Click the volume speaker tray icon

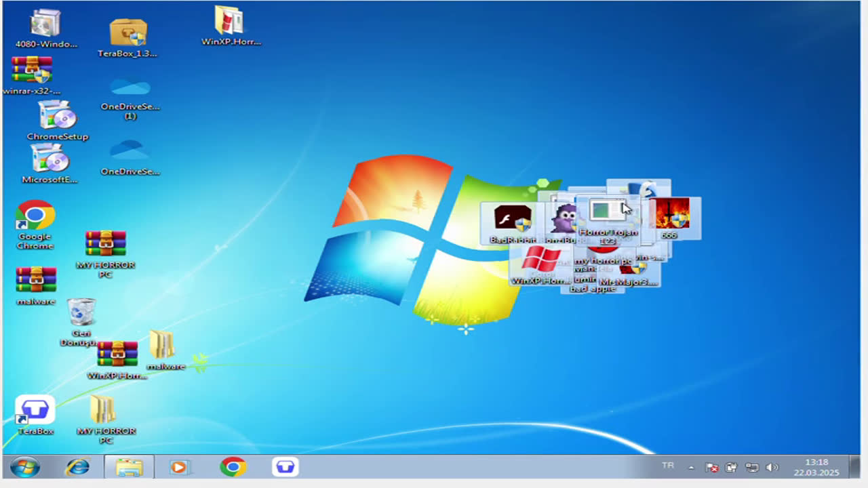click(x=772, y=468)
